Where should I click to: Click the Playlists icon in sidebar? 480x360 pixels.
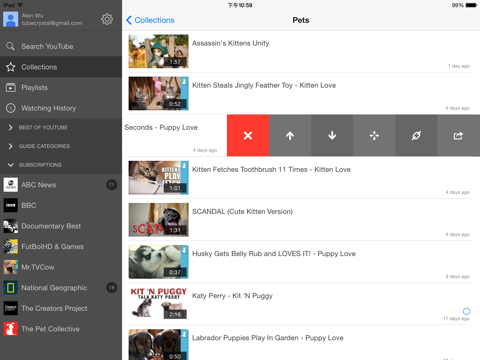[11, 88]
